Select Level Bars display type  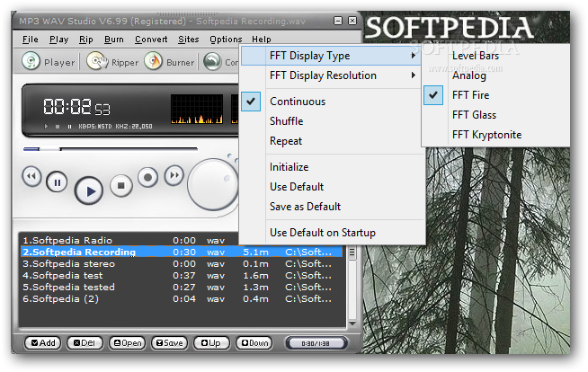click(x=495, y=56)
